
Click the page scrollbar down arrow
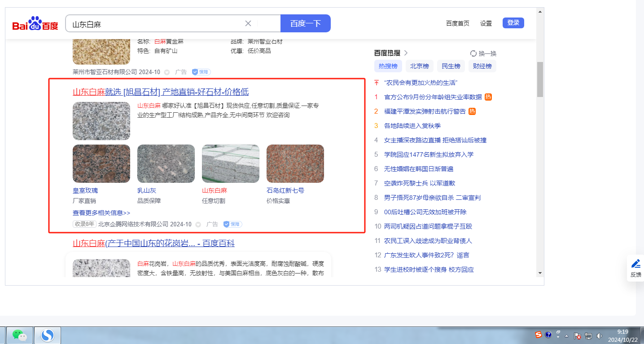click(540, 273)
